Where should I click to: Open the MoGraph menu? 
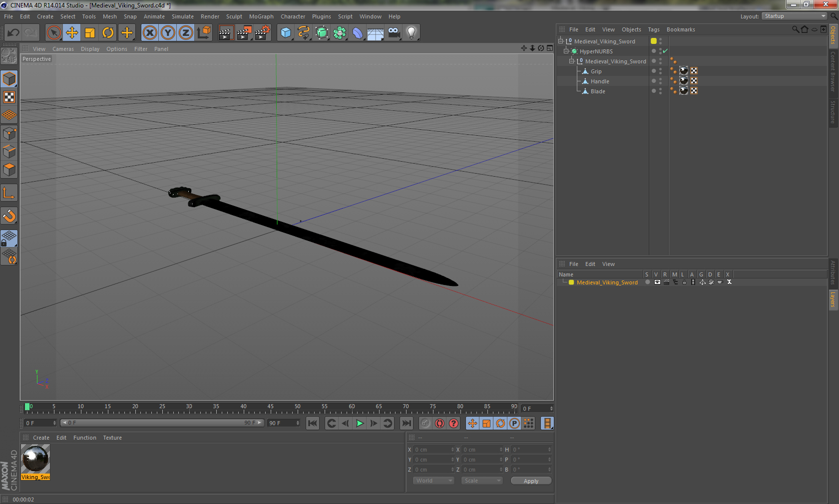click(x=261, y=16)
